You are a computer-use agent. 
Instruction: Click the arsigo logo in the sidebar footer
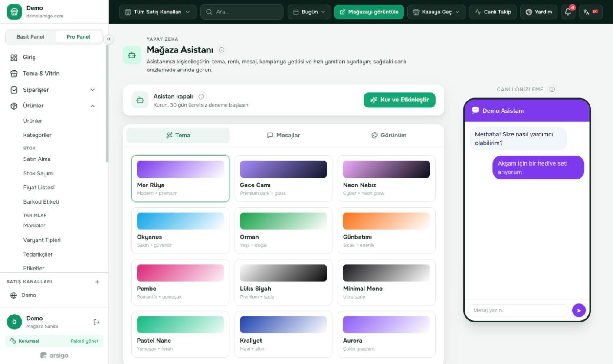(54, 355)
